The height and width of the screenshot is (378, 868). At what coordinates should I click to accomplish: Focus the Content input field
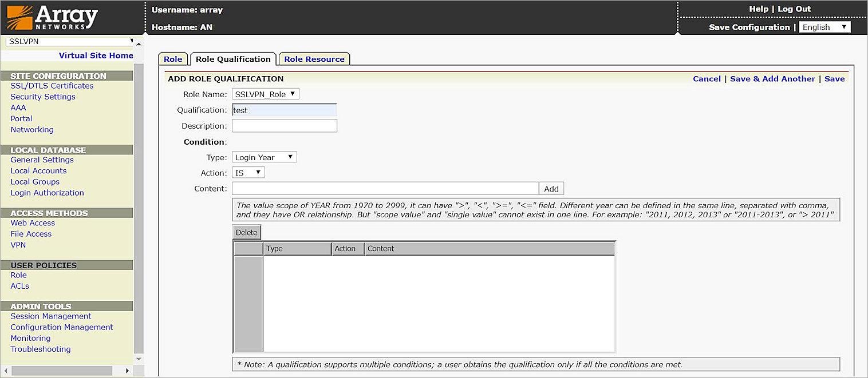pos(385,189)
